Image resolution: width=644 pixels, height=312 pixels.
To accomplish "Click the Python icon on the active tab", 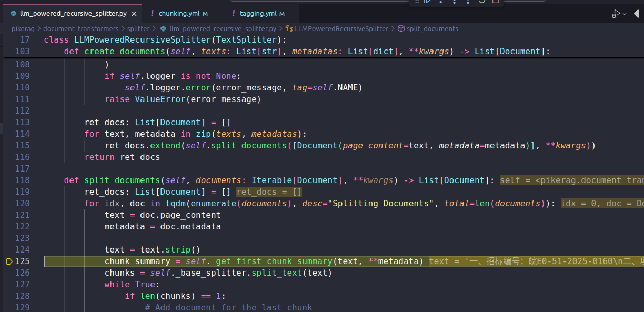I will 13,14.
